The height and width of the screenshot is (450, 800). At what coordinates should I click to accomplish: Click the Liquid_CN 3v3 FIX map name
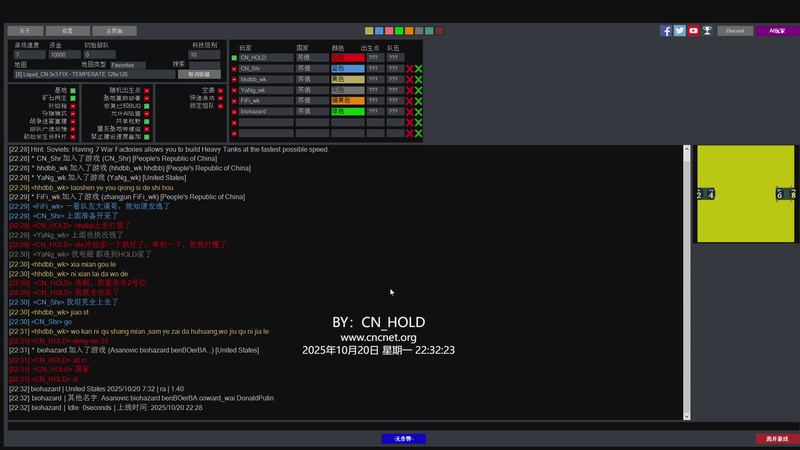coord(94,74)
